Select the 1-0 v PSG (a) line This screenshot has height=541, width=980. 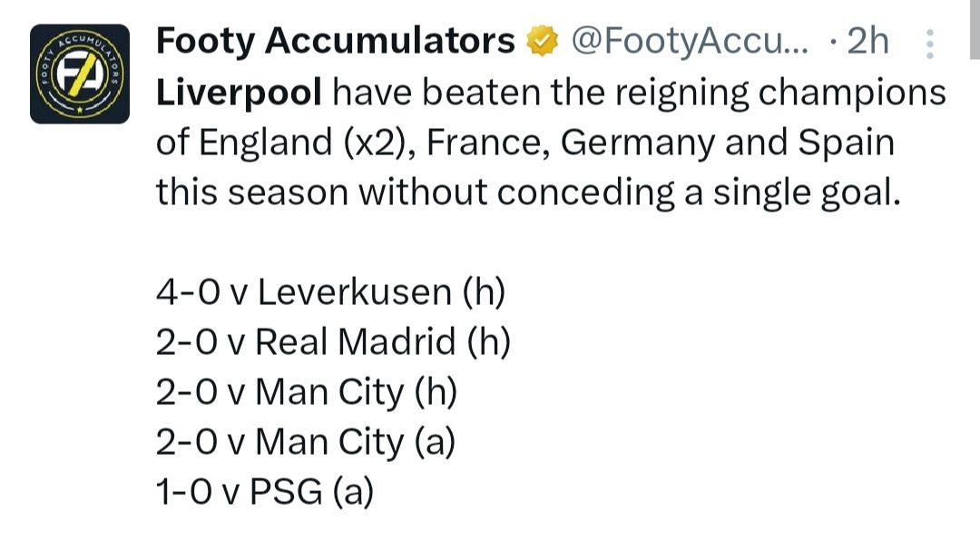265,492
